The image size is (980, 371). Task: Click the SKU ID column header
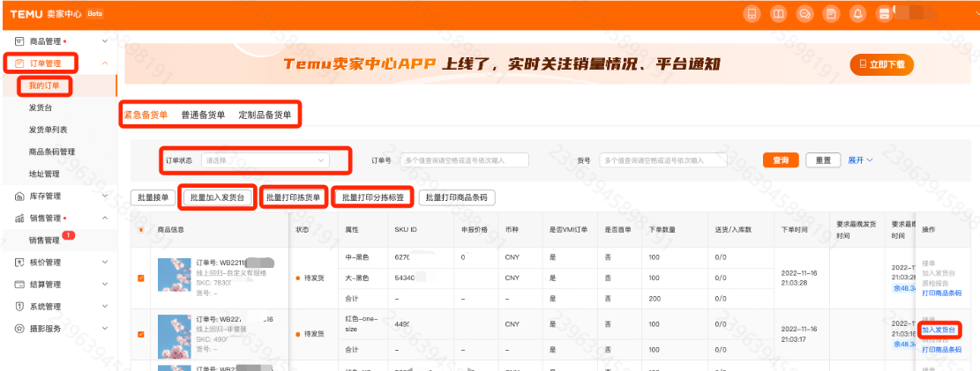click(406, 230)
